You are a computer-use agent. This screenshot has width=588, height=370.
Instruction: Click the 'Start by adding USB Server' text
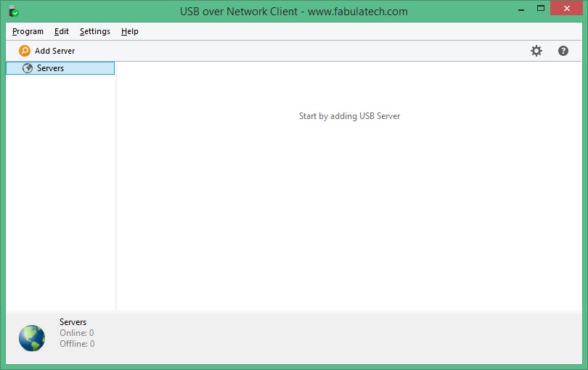point(349,116)
